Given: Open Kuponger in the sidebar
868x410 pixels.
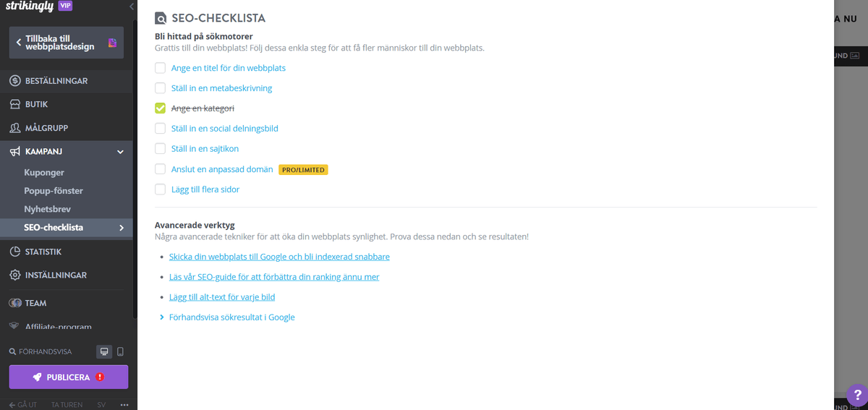Looking at the screenshot, I should tap(44, 173).
